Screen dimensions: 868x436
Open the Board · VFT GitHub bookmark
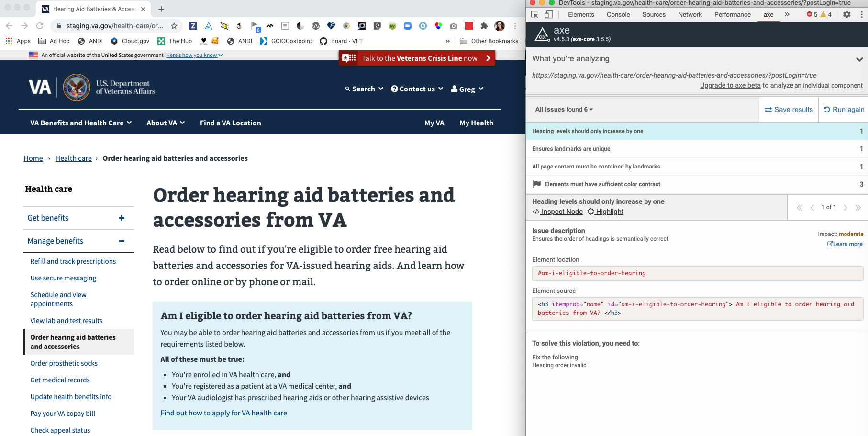341,41
